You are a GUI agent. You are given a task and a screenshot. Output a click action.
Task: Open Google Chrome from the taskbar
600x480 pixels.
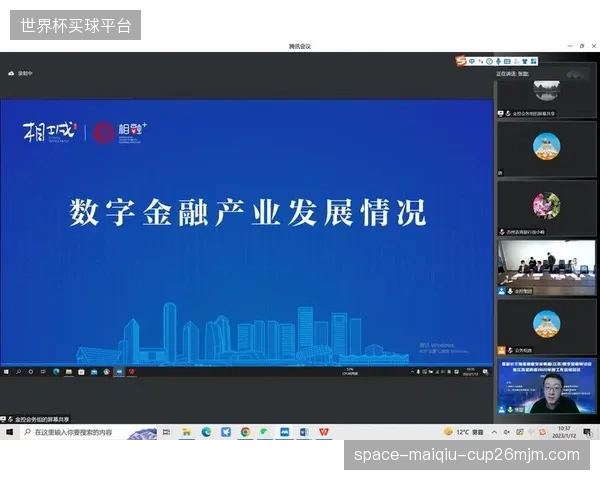(x=246, y=432)
